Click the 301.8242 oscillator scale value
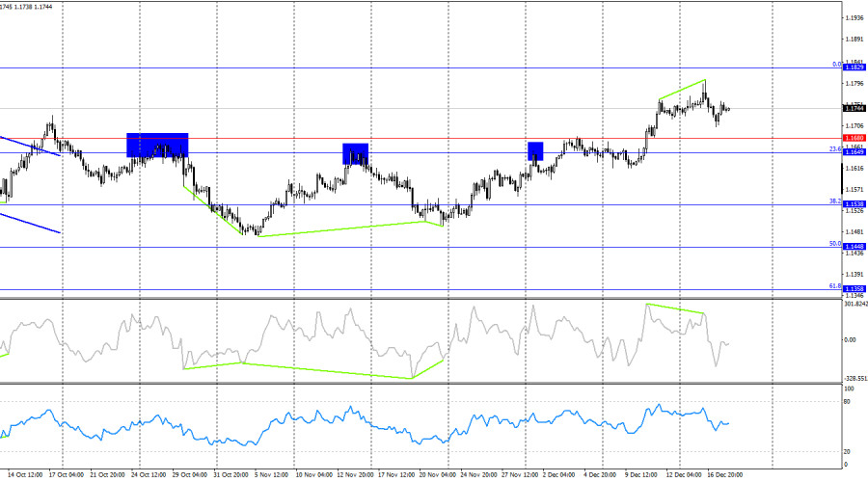 (x=854, y=305)
